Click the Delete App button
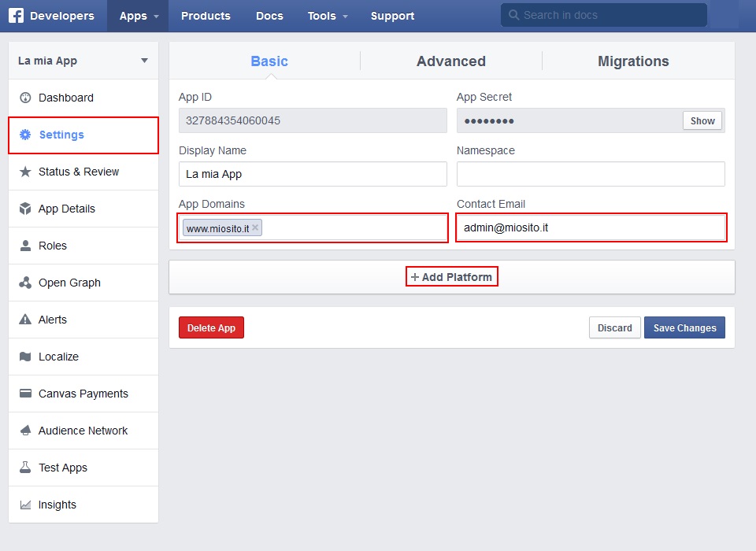 click(211, 327)
